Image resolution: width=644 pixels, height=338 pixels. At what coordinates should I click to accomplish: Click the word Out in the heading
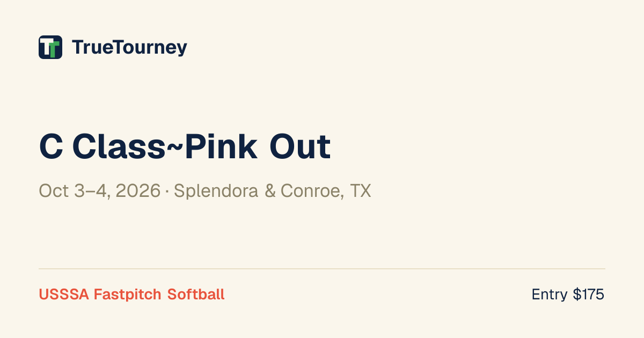pos(300,146)
